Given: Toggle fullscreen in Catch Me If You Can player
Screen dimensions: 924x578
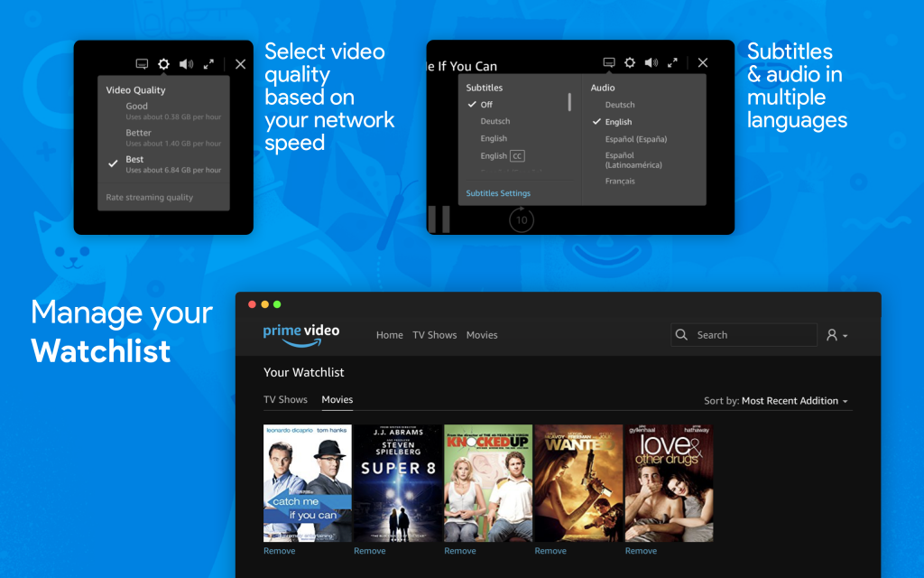Looking at the screenshot, I should tap(672, 62).
